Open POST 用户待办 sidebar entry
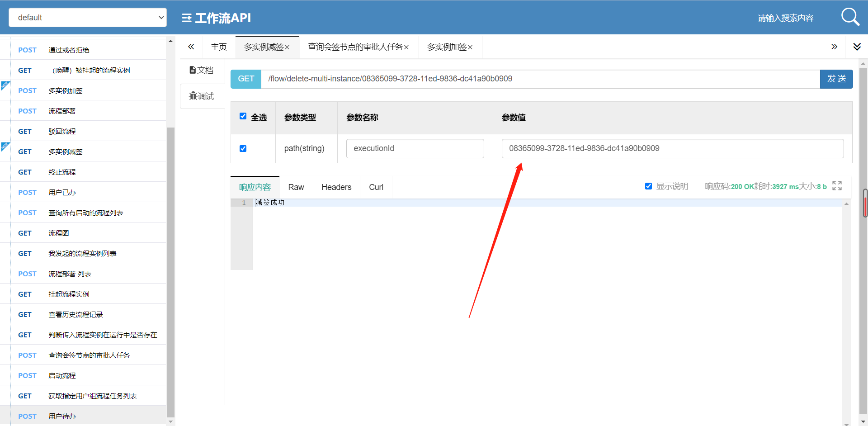868x426 pixels. (83, 416)
